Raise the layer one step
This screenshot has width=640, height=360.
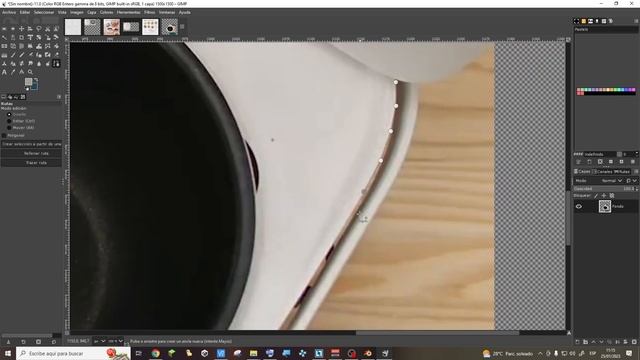[x=593, y=342]
